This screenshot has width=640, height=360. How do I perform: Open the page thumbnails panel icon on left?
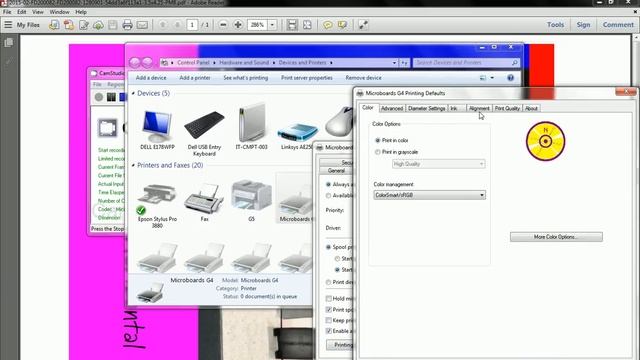(9, 42)
